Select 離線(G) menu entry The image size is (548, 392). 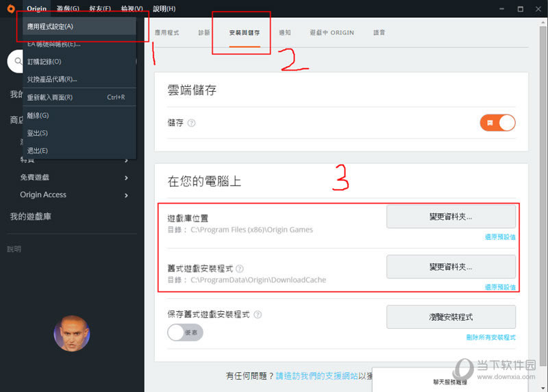[79, 115]
